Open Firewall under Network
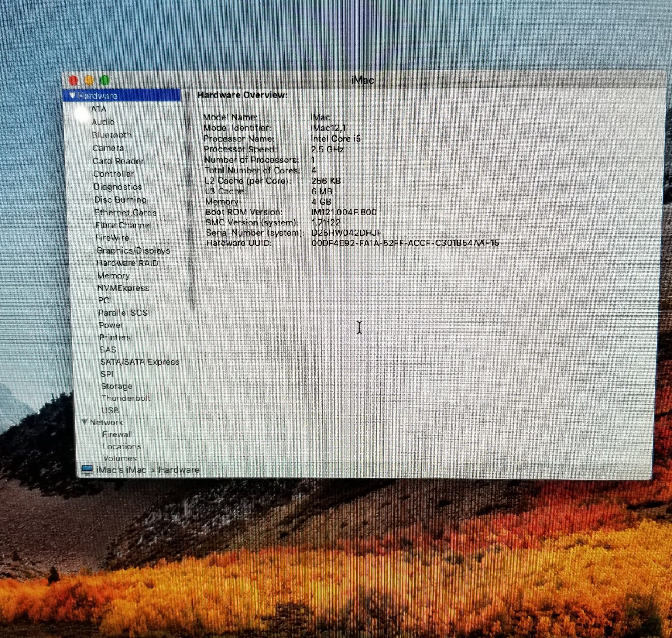672x638 pixels. pyautogui.click(x=117, y=435)
